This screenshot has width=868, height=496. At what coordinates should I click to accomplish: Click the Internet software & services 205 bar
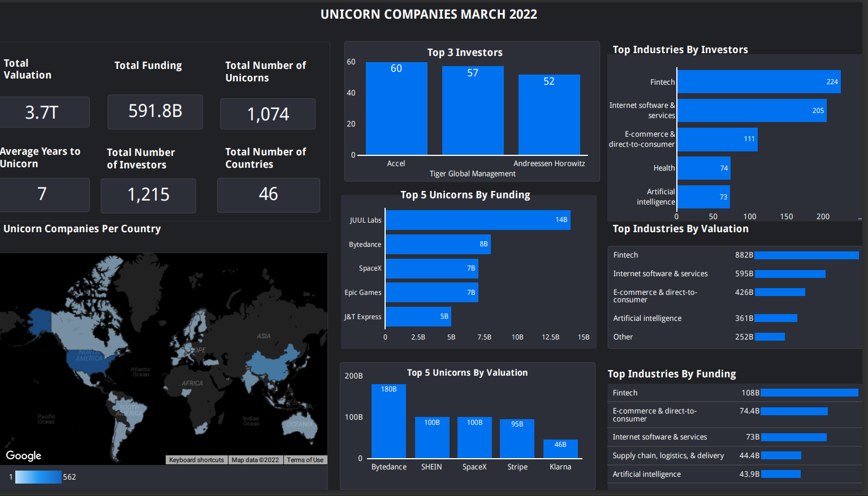(x=752, y=111)
